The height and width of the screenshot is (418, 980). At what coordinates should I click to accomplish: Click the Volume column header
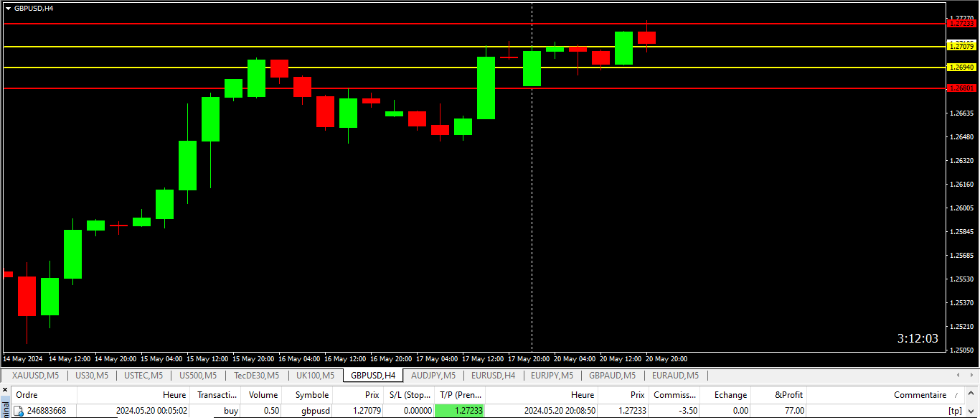pos(263,394)
